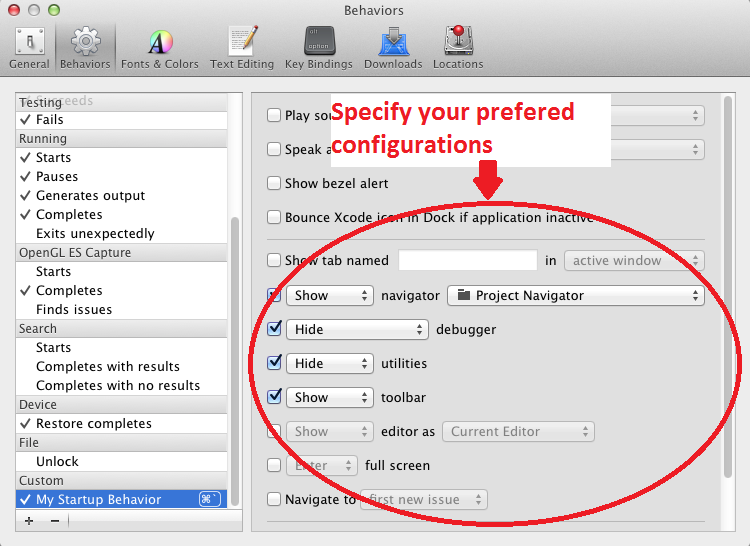750x546 pixels.
Task: Open the Show toolbar dropdown
Action: [330, 397]
